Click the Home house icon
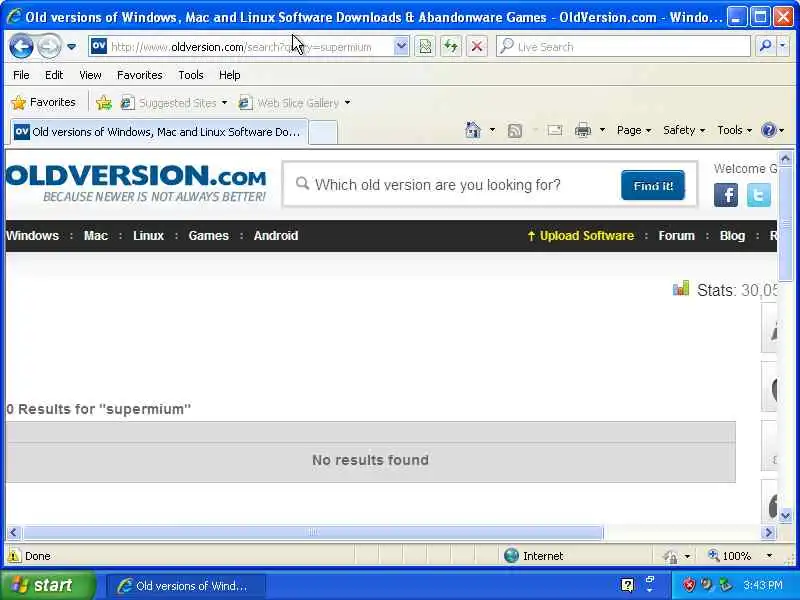 473,131
